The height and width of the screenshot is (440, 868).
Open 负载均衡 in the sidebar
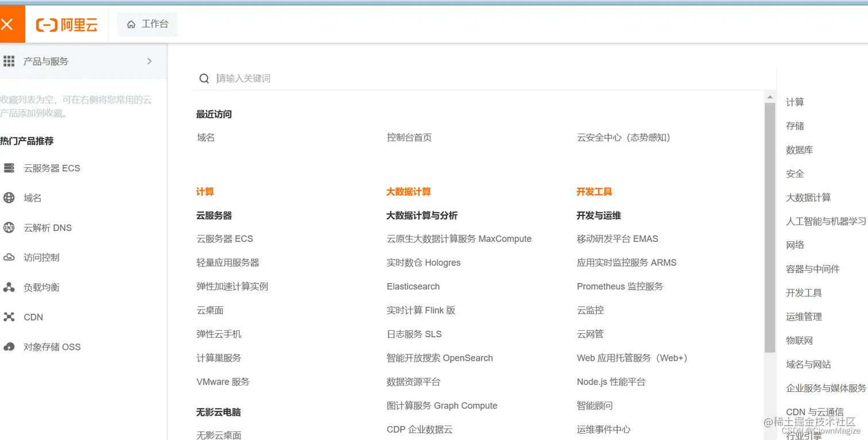pos(41,287)
